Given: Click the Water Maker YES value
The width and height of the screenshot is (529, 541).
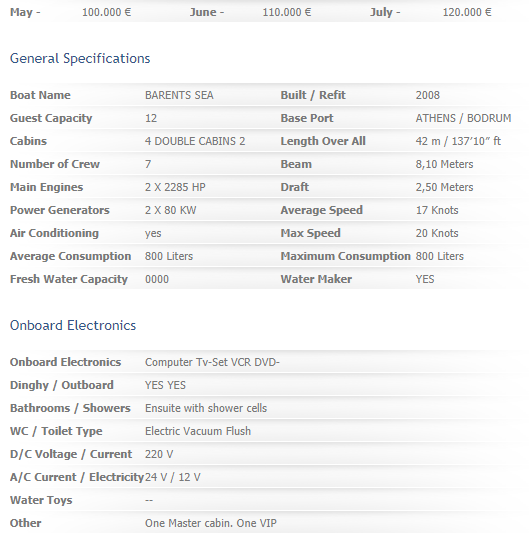Looking at the screenshot, I should point(425,279).
